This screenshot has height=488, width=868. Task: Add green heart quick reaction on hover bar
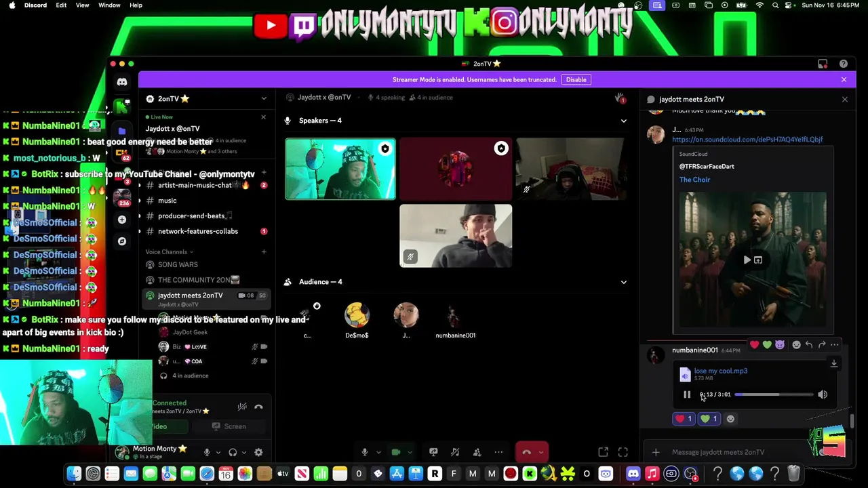pos(767,345)
